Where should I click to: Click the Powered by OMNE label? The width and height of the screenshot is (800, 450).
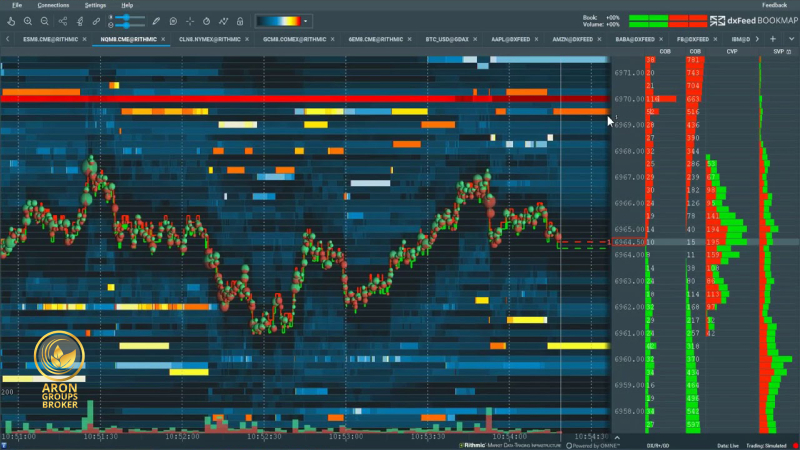tap(593, 446)
